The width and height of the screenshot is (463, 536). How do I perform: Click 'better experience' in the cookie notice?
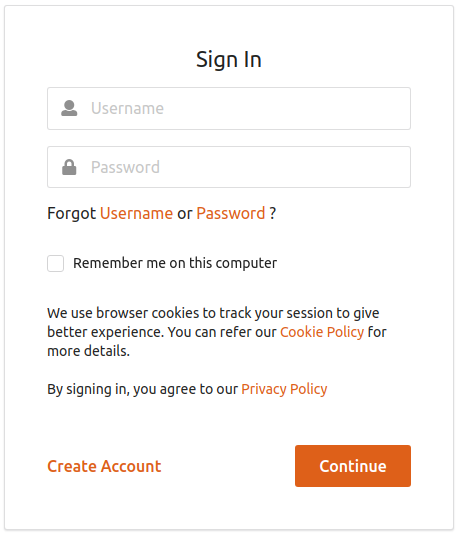105,332
